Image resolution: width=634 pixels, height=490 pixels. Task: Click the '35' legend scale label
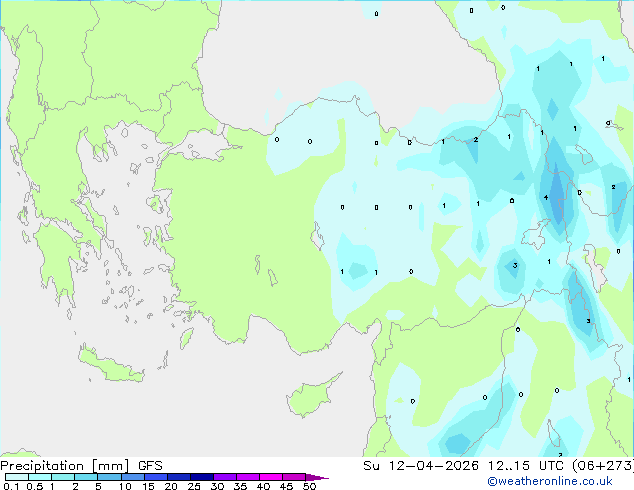pos(240,486)
